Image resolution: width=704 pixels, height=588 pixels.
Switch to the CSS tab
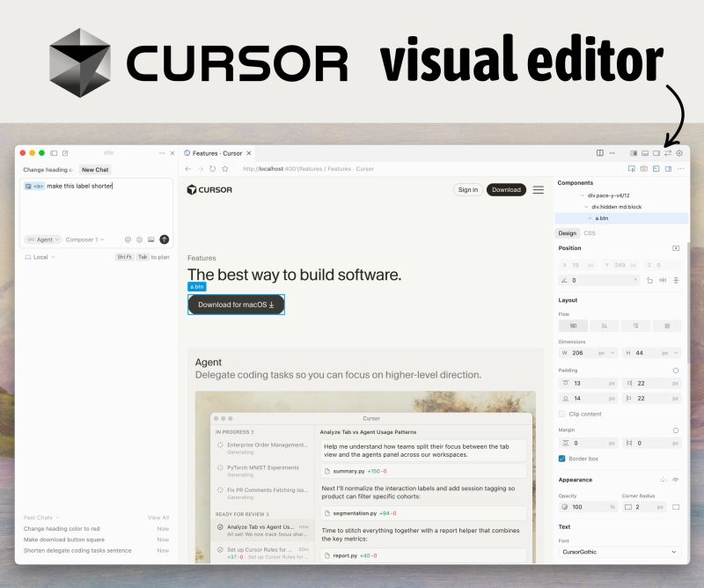[x=590, y=232]
